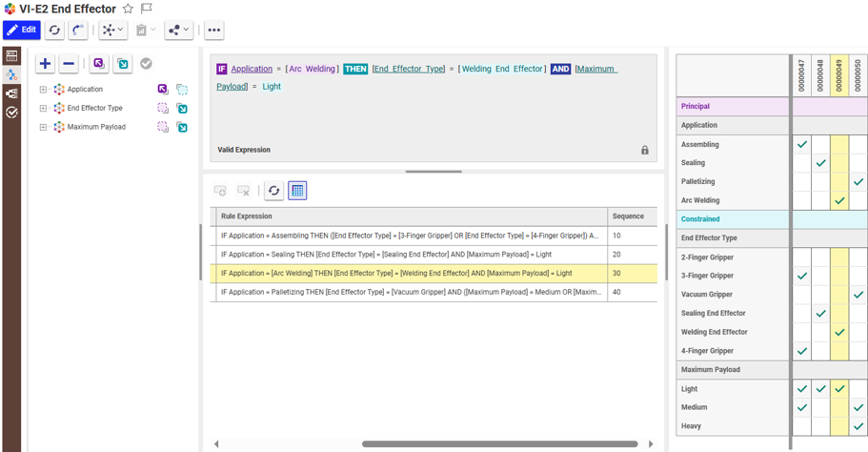Click the flag icon beside the title
Viewport: 868px width, 452px height.
pyautogui.click(x=146, y=9)
